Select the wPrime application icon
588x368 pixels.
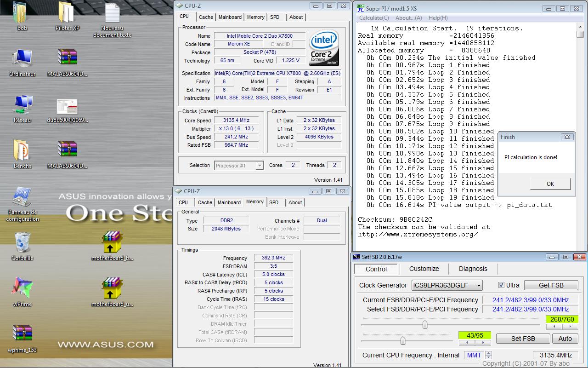(22, 288)
